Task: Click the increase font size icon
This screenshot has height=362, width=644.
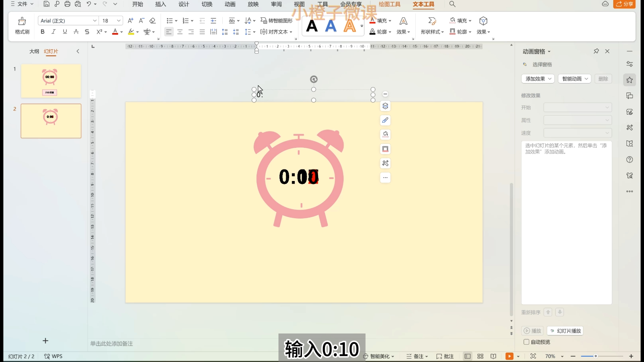Action: (x=130, y=21)
